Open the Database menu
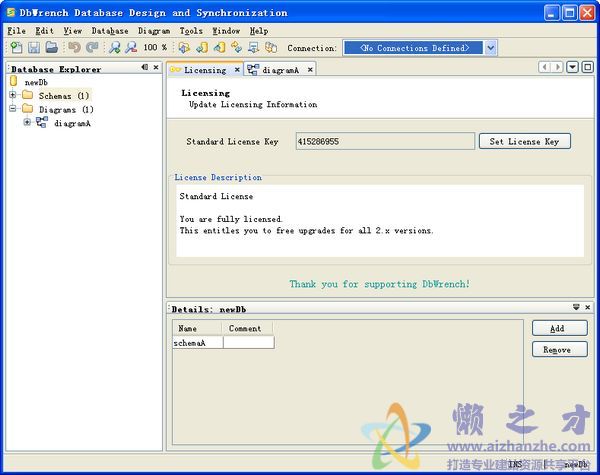The height and width of the screenshot is (475, 600). 110,31
